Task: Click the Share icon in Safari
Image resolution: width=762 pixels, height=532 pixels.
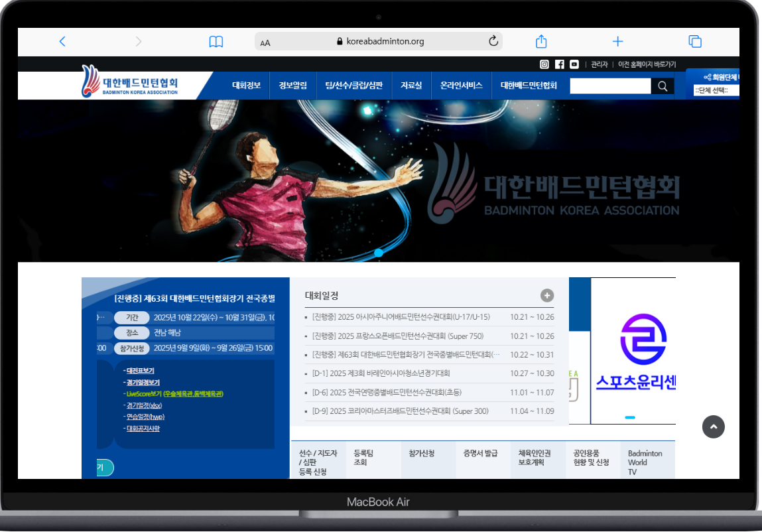Action: click(x=541, y=42)
